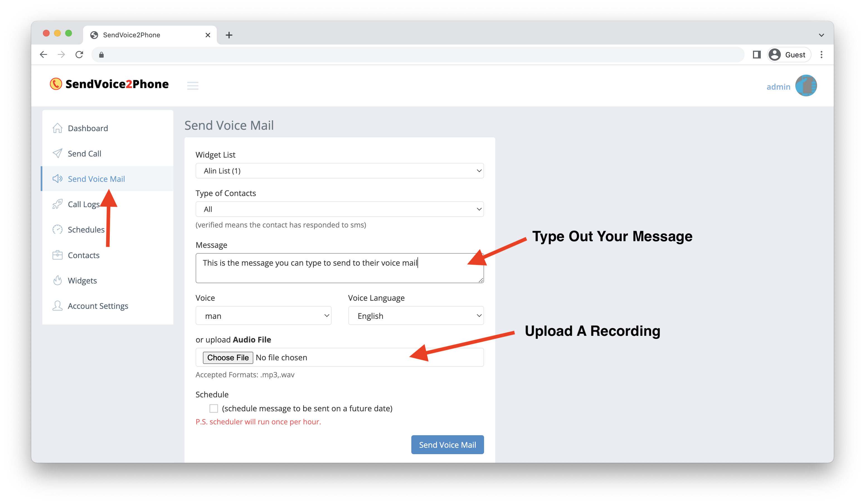Click the SendVoice2Phone logo text
Viewport: 865px width, 504px height.
coord(117,84)
